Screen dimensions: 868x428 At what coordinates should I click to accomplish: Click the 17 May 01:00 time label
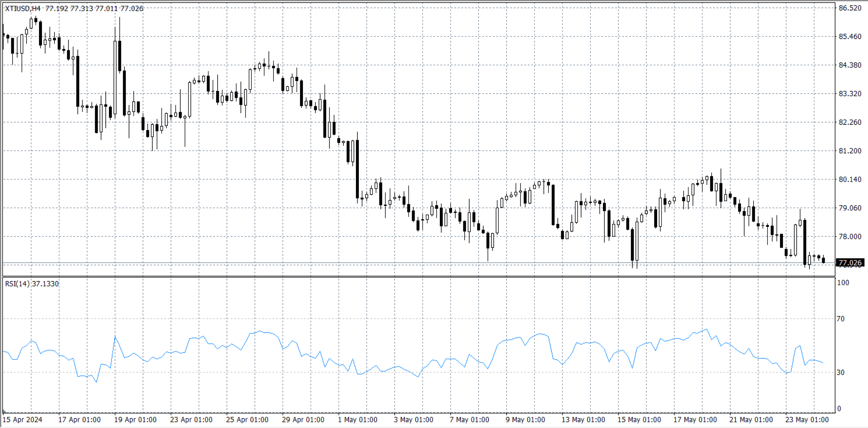(x=695, y=420)
